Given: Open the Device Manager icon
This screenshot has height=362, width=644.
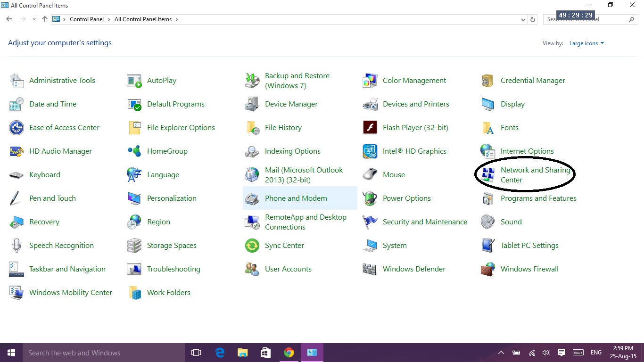Looking at the screenshot, I should (252, 104).
